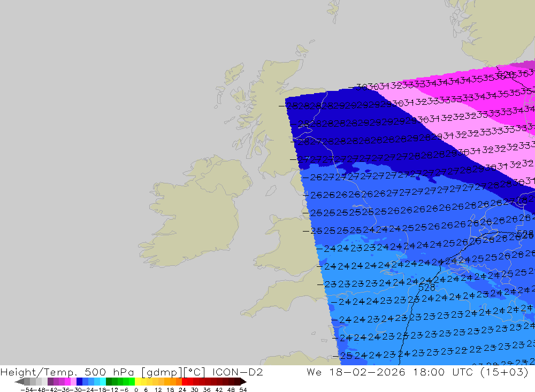Click the Isle of Man on the map
The height and width of the screenshot is (392, 535).
pyautogui.click(x=271, y=190)
